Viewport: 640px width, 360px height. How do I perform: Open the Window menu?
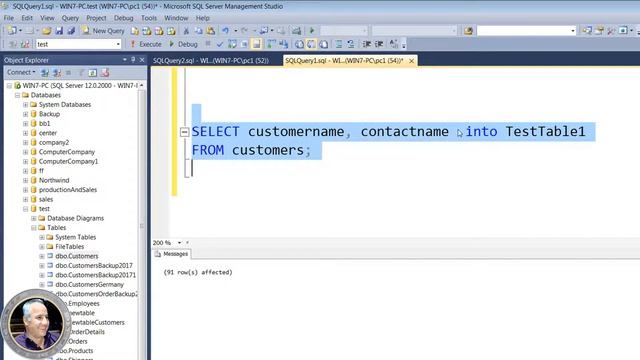[x=176, y=18]
